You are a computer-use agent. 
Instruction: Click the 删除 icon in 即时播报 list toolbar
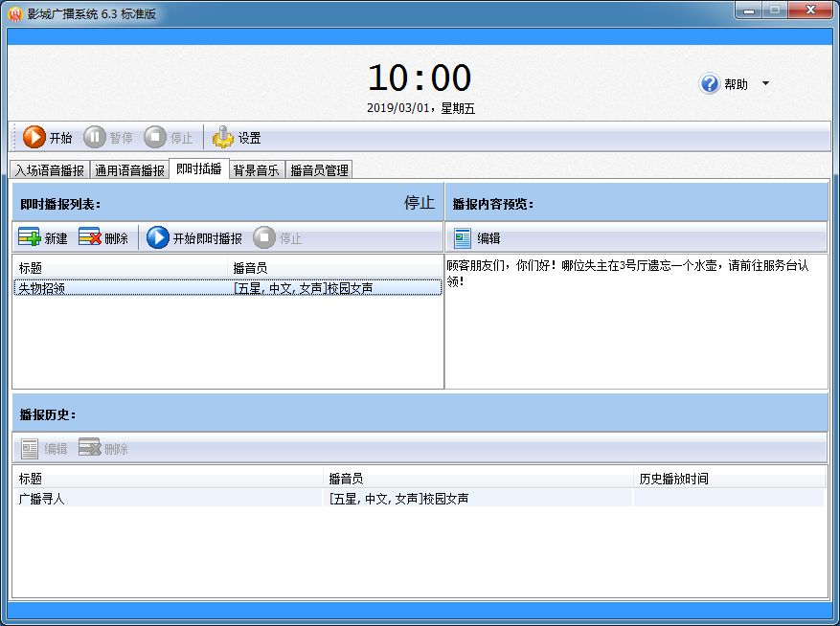pyautogui.click(x=90, y=237)
